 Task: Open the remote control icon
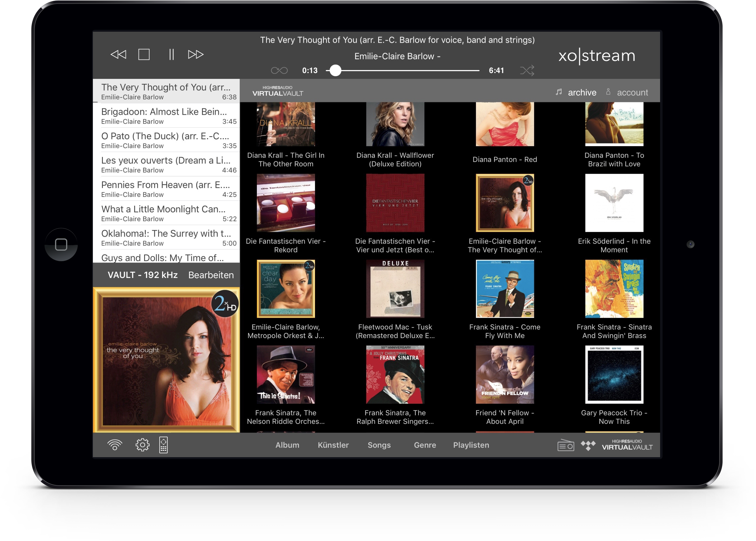[163, 445]
